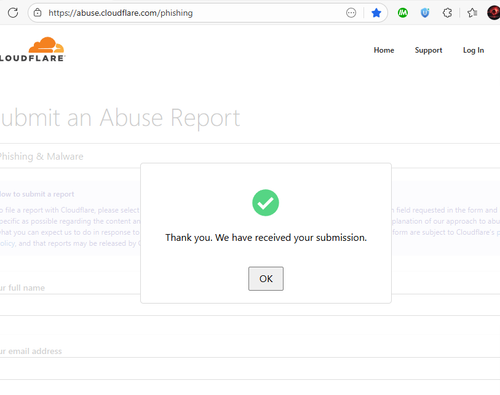
Task: Open the Log In link
Action: click(473, 50)
